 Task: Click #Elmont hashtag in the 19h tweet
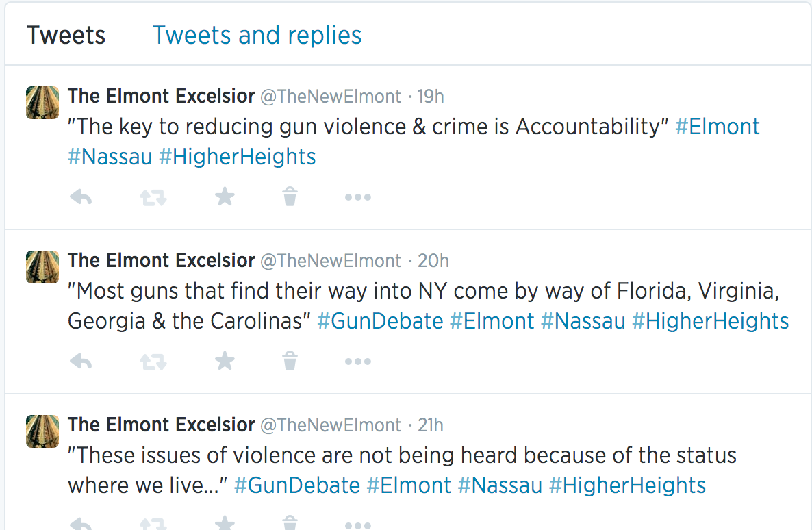coord(717,127)
